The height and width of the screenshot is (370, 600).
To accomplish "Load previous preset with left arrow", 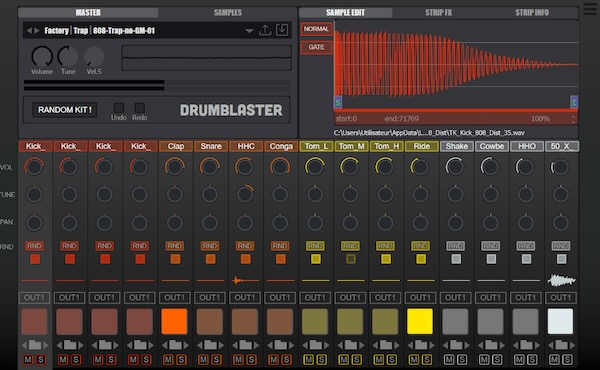I will [x=29, y=31].
